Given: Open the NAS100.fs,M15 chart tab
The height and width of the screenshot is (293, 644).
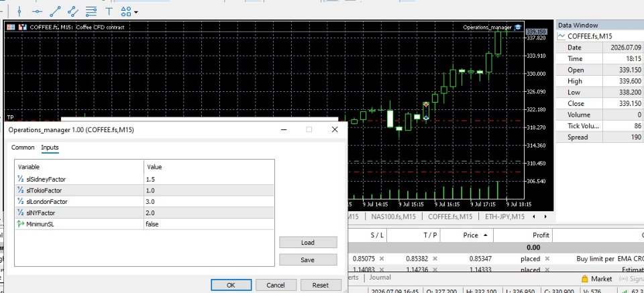Looking at the screenshot, I should click(394, 217).
